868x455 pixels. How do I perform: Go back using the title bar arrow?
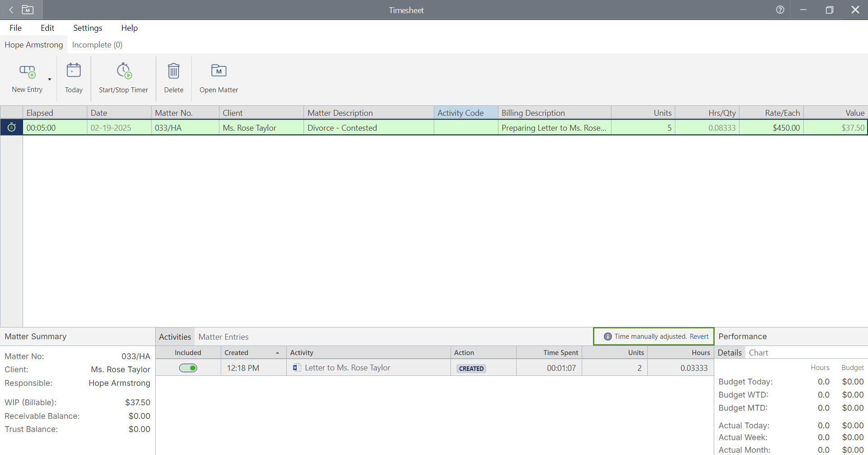11,10
